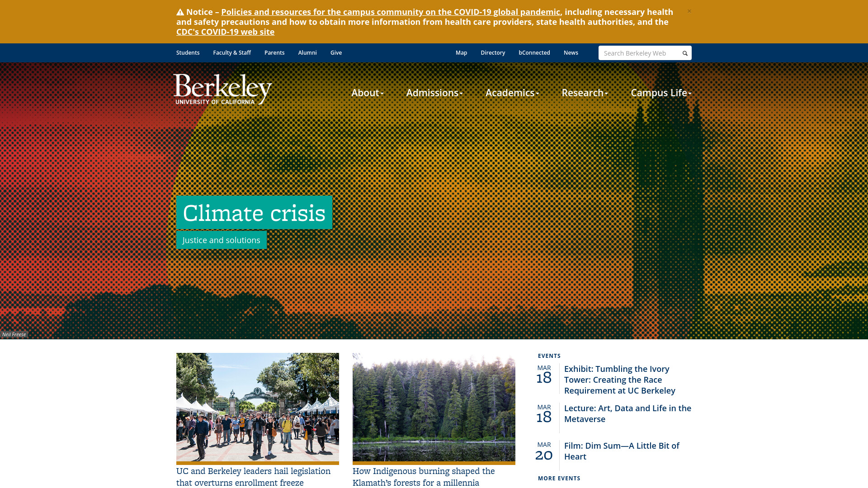Open the Klamath forest lake photo thumbnail
The height and width of the screenshot is (488, 868).
click(434, 407)
